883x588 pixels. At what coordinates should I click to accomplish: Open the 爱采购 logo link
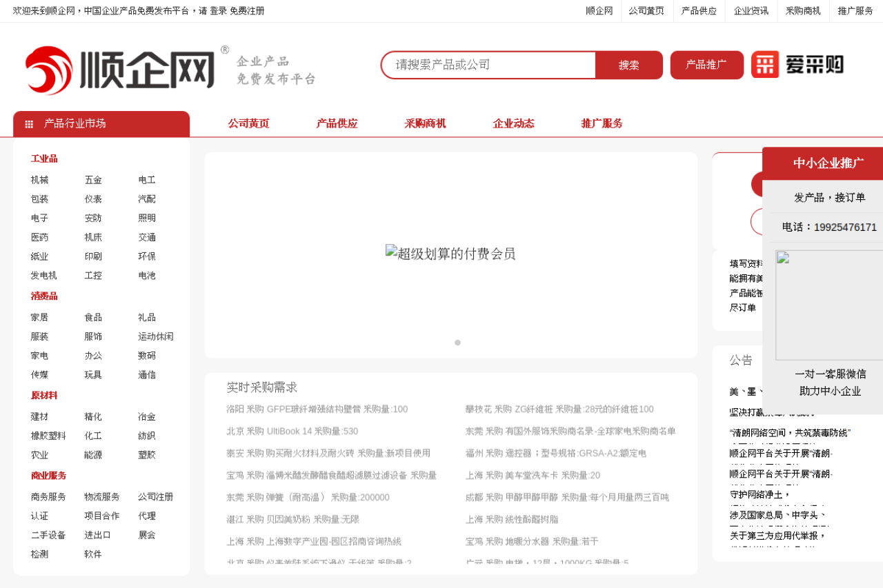pos(797,65)
